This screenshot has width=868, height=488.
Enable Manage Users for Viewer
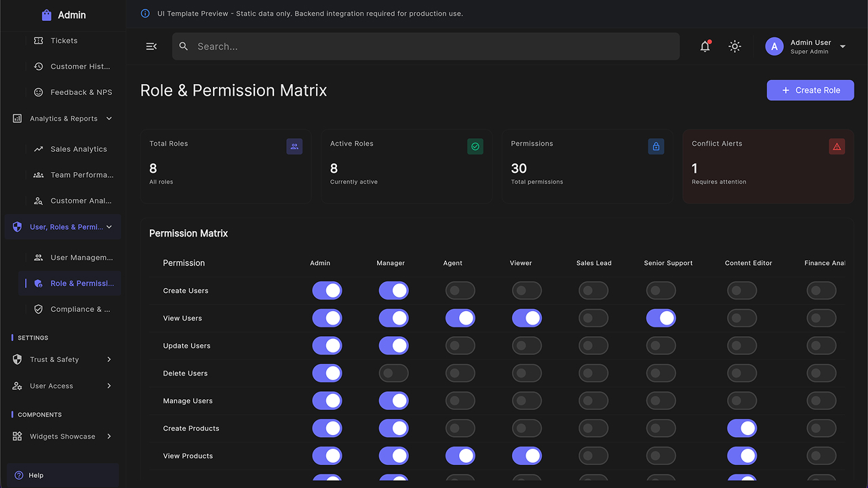527,401
